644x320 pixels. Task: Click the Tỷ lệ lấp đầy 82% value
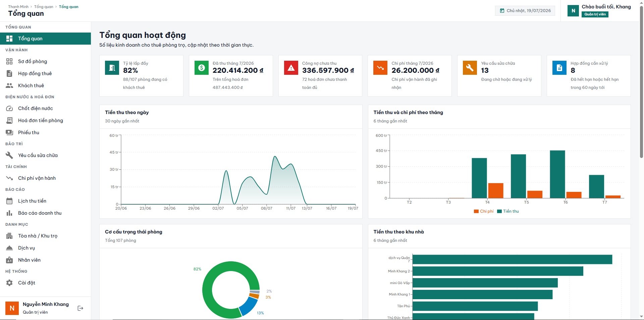click(x=130, y=70)
